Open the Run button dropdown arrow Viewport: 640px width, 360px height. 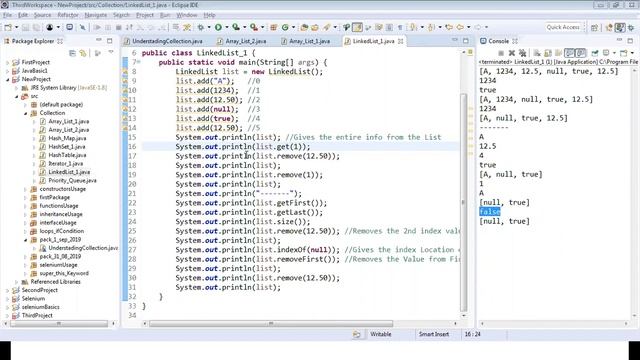[227, 27]
